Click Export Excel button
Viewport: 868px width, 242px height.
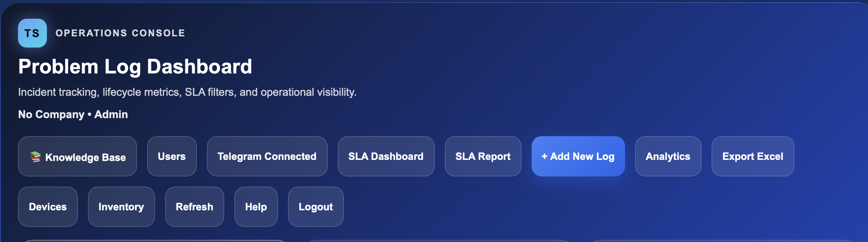pyautogui.click(x=753, y=156)
